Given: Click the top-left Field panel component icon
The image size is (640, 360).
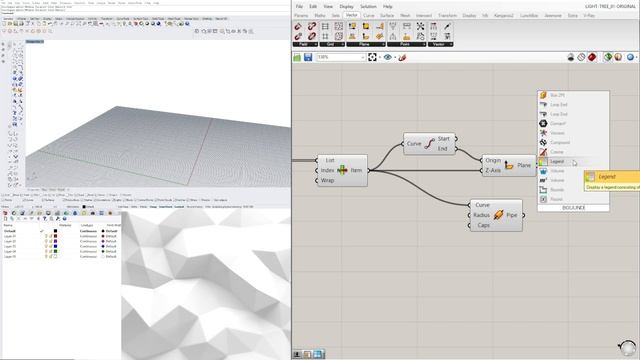Looking at the screenshot, I should pyautogui.click(x=298, y=27).
